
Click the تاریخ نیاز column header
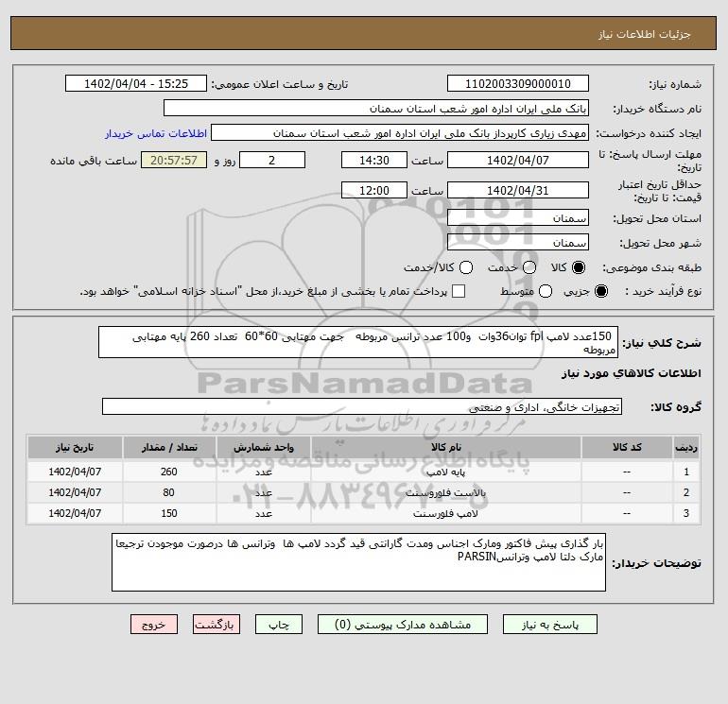75,447
